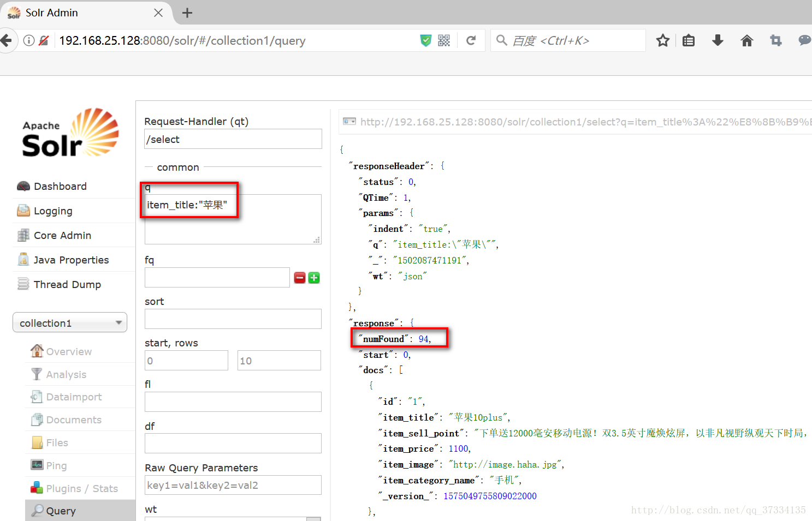
Task: Open the generated select query URL
Action: tap(577, 122)
